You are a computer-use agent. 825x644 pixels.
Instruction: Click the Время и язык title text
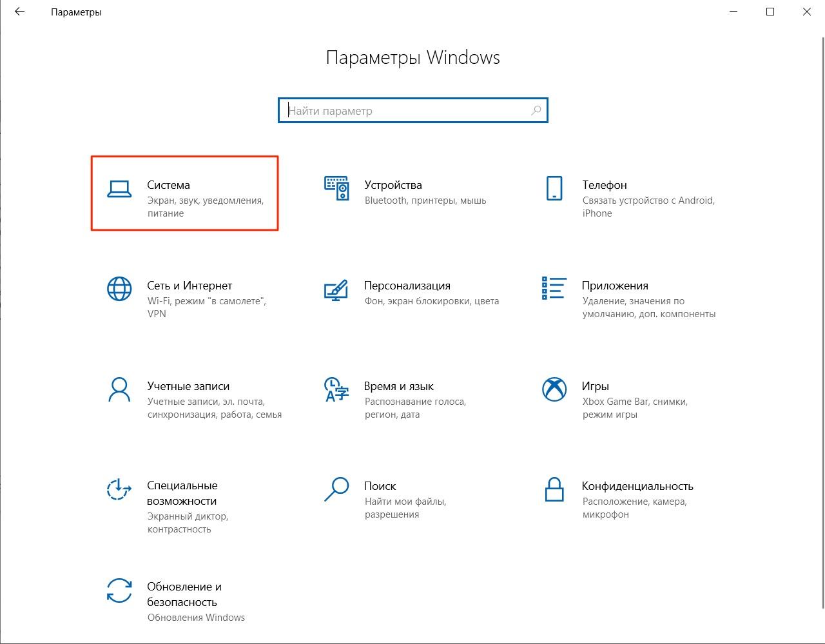(399, 386)
